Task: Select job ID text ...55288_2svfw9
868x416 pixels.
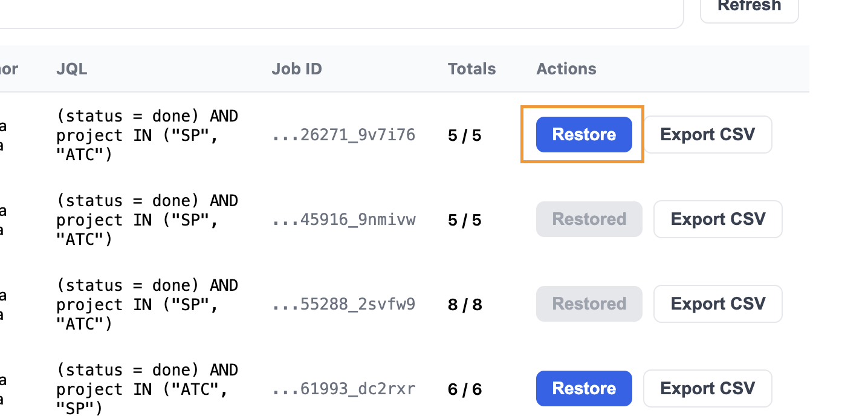Action: pos(343,304)
